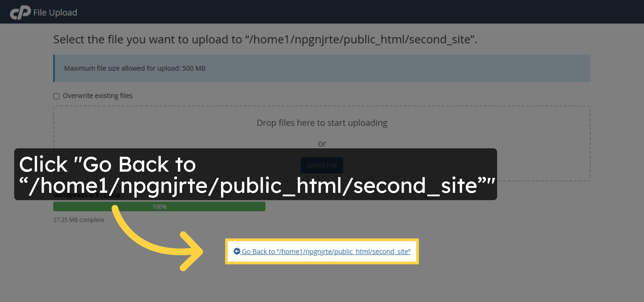The width and height of the screenshot is (644, 302).
Task: Follow the Go Back to second_site link
Action: [326, 252]
